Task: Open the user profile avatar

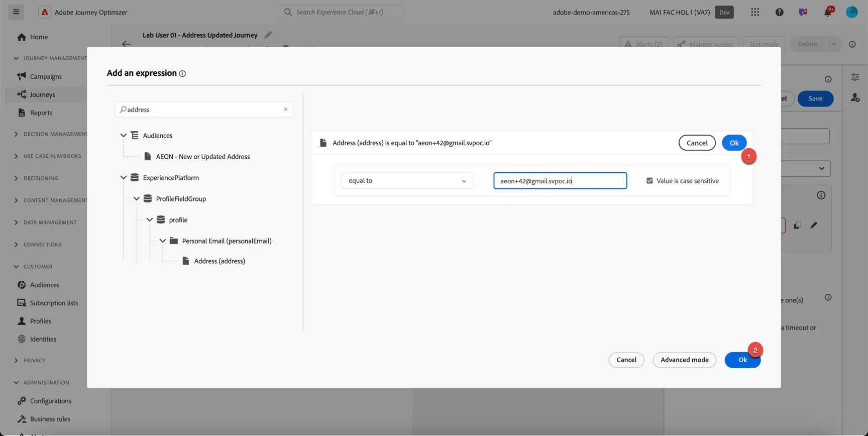Action: (x=852, y=12)
